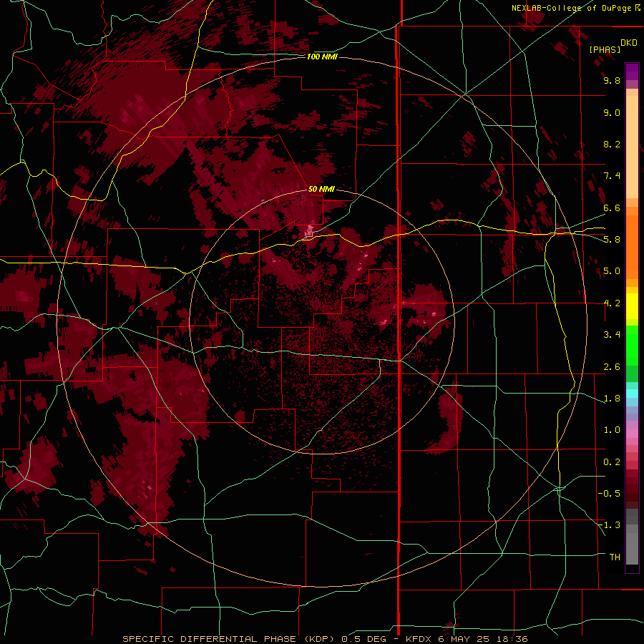Image resolution: width=644 pixels, height=644 pixels.
Task: Click the peach segment of the color scale
Action: [632, 147]
